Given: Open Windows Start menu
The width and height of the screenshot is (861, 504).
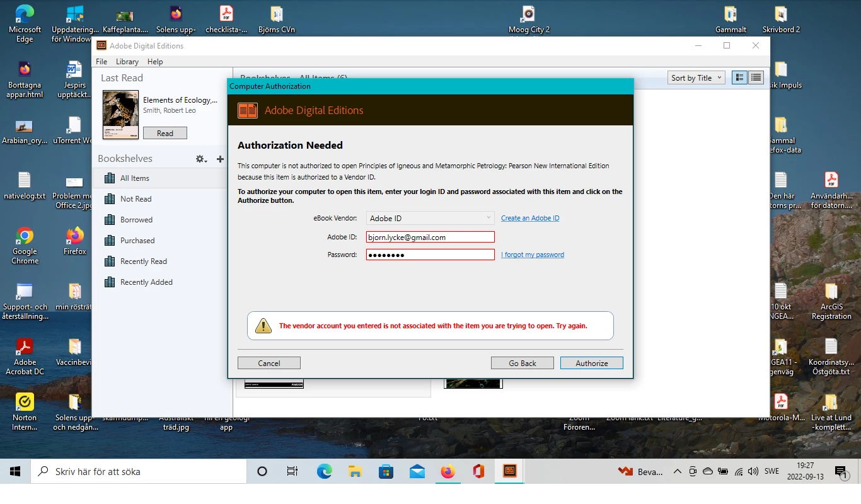Looking at the screenshot, I should [15, 471].
